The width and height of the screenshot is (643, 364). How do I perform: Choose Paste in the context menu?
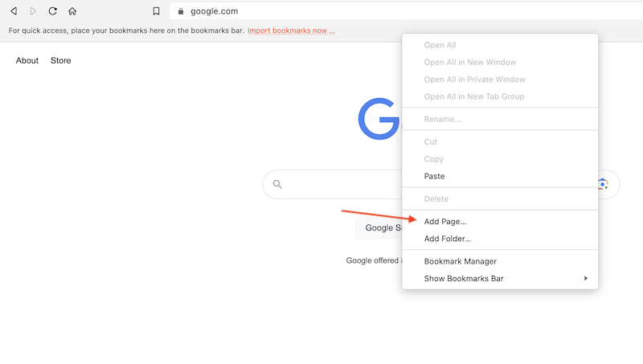click(434, 176)
